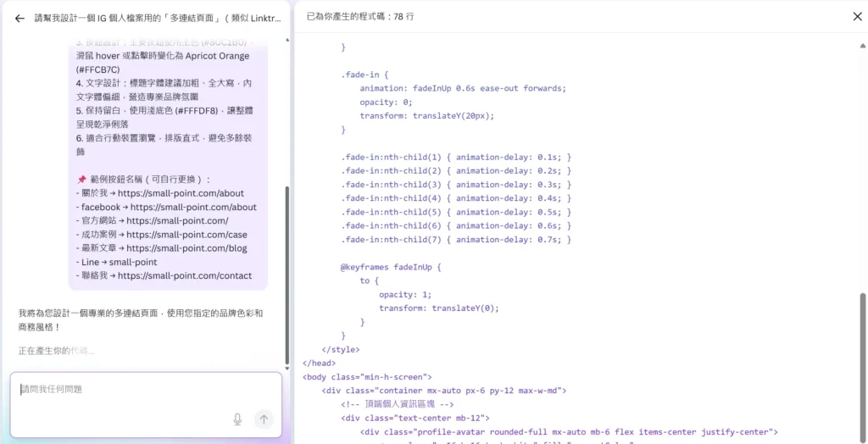Click the 已為你產生的程式碼：78 行 header text

click(x=360, y=17)
